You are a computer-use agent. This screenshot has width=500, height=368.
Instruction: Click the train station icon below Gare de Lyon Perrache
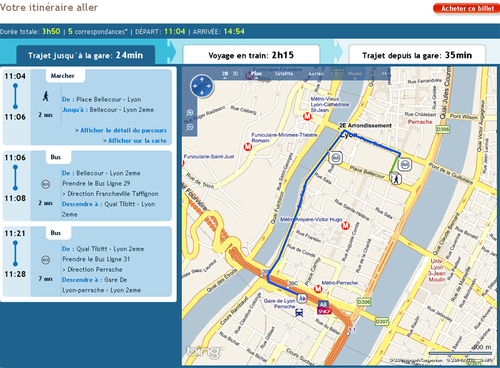[x=299, y=313]
